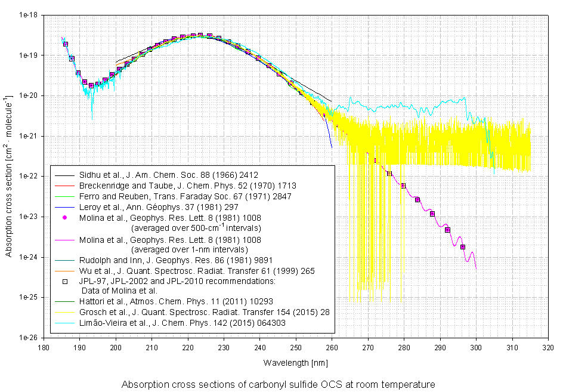The image size is (563, 392).
Task: Click the chart title below the plot
Action: click(279, 385)
